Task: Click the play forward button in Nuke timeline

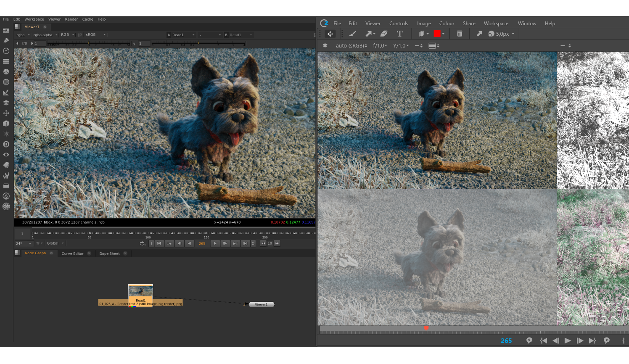Action: coord(215,243)
